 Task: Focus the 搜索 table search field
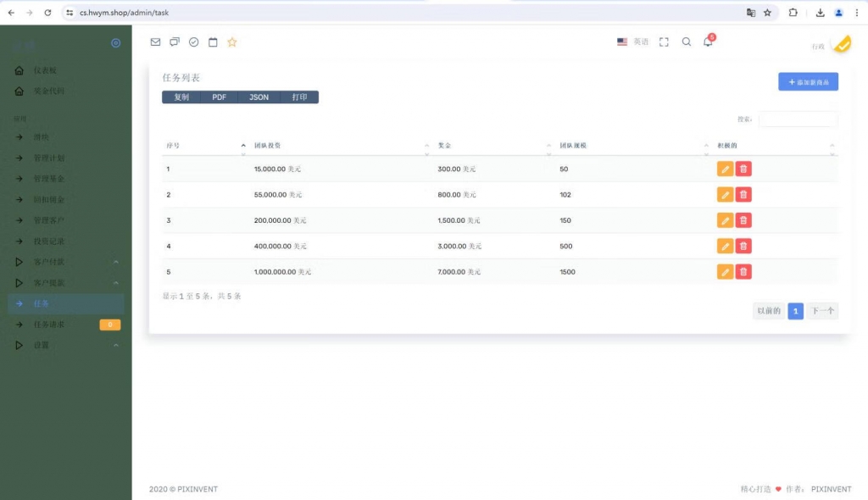click(x=798, y=119)
